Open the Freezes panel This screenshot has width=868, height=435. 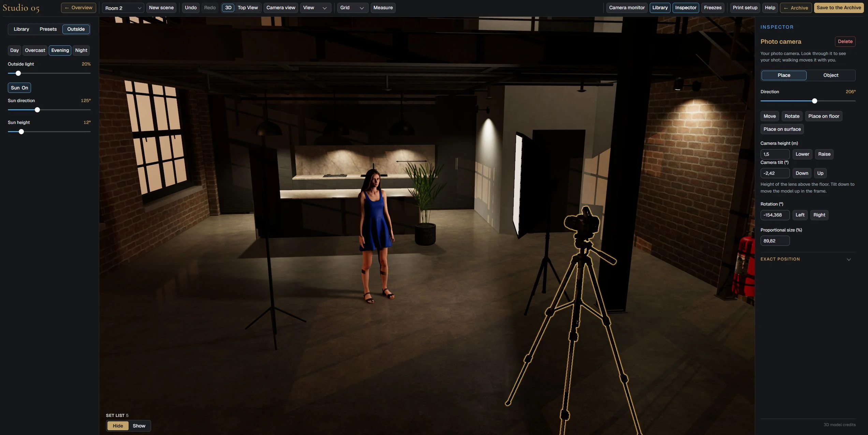tap(712, 8)
